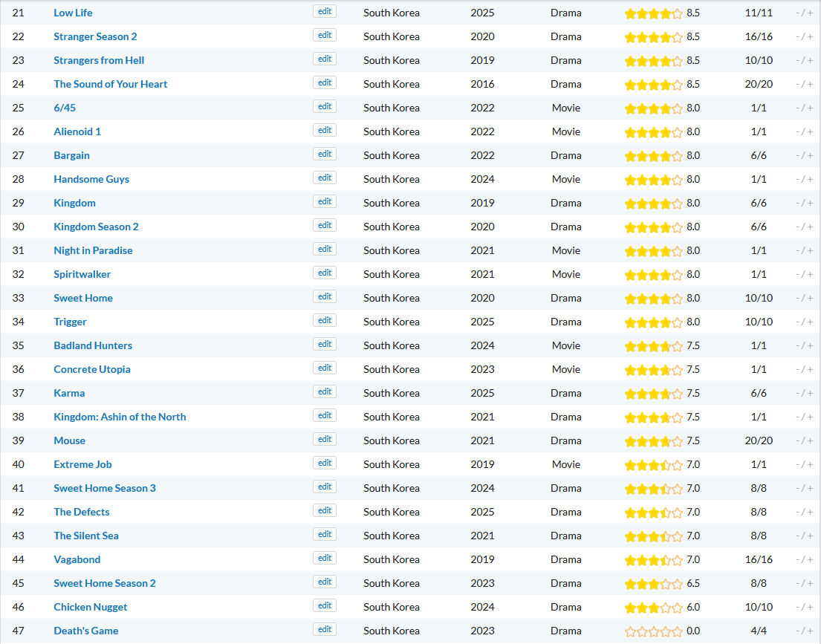Edit the Trigger entry

325,320
